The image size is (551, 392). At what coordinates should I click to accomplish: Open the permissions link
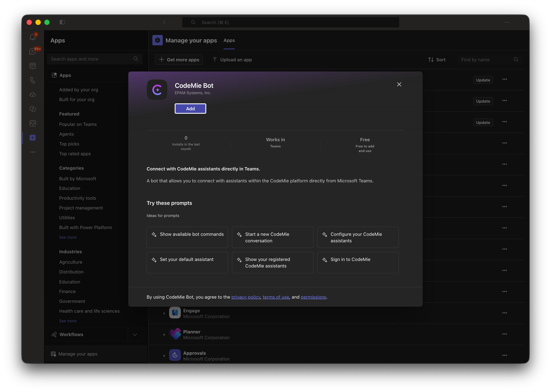tap(313, 297)
